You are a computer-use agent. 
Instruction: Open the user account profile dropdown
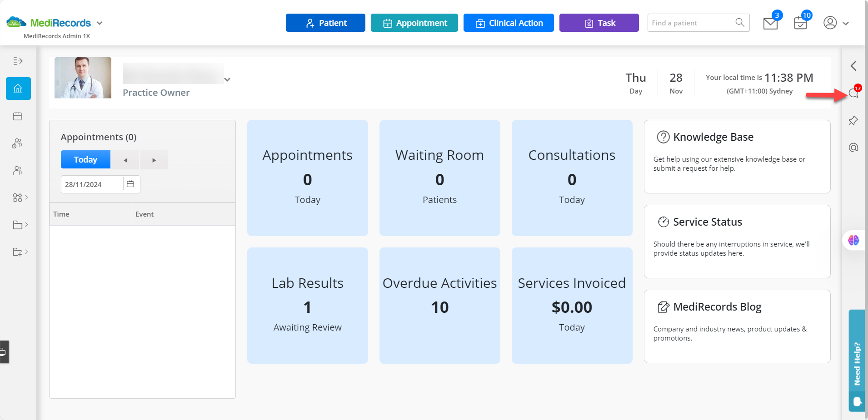836,23
